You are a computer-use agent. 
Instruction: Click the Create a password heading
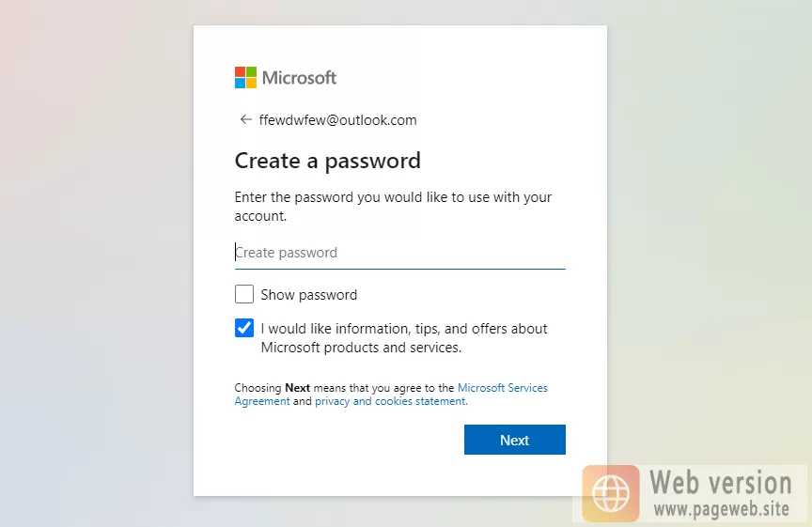pyautogui.click(x=327, y=161)
